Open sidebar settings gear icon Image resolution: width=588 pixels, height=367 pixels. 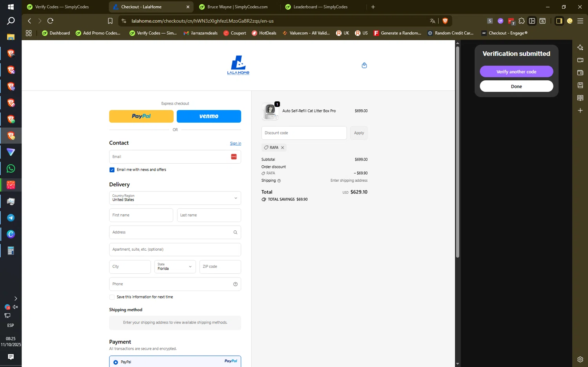point(580,359)
